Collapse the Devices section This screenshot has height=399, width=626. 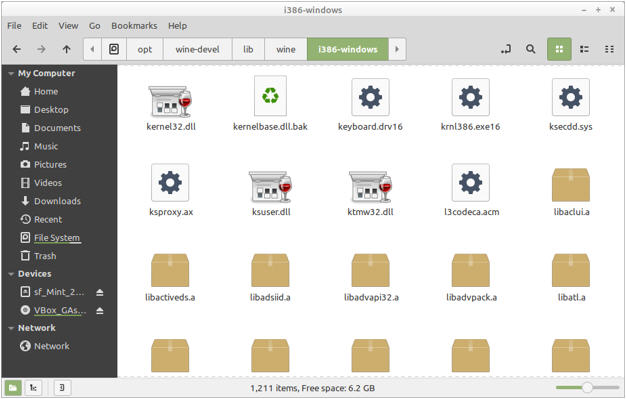[11, 274]
